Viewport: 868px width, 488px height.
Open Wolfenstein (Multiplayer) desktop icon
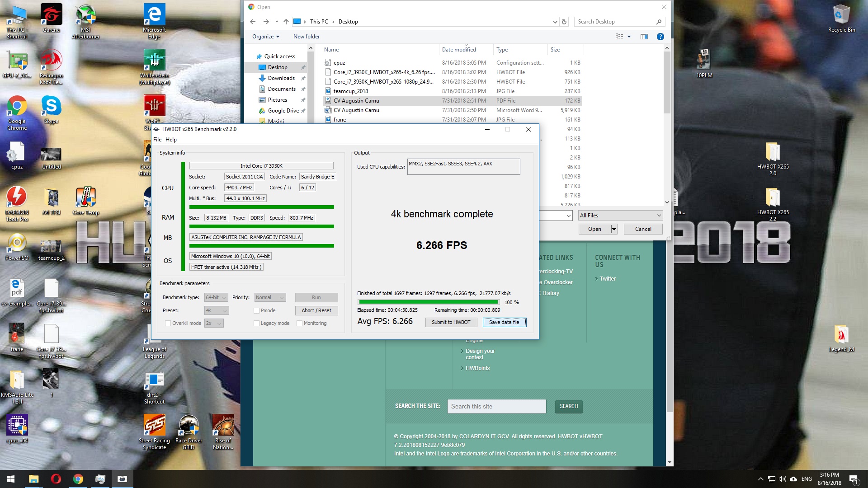coord(154,67)
